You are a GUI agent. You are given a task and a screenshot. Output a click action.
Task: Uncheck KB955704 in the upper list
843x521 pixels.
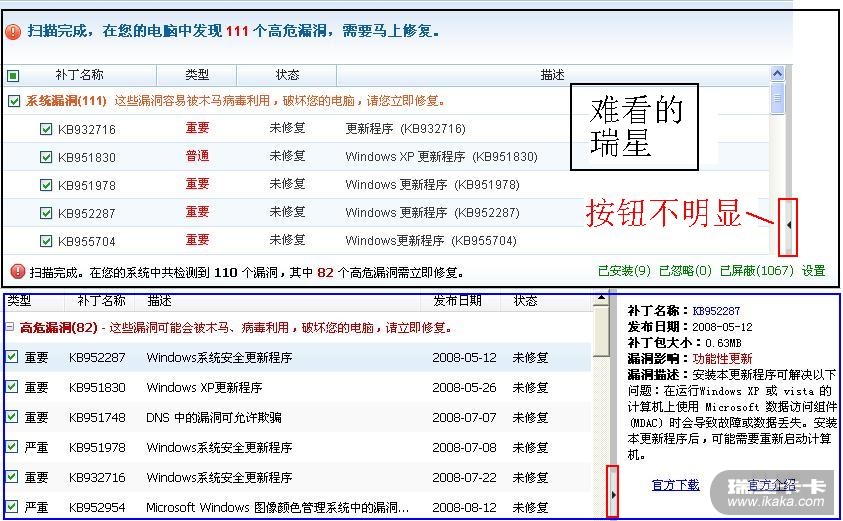(x=46, y=241)
